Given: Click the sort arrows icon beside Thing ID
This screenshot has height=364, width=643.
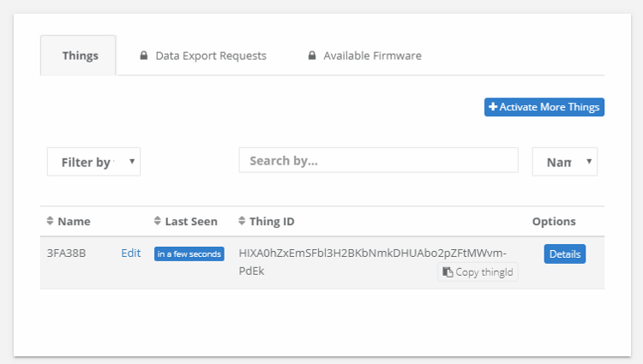Looking at the screenshot, I should click(x=242, y=221).
